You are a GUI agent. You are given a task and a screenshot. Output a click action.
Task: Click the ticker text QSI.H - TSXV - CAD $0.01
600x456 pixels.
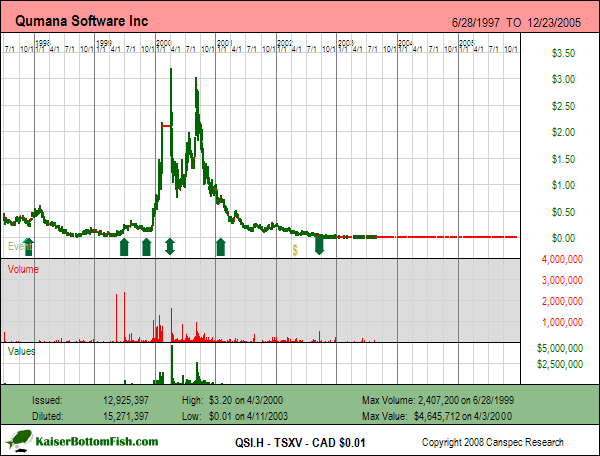click(300, 443)
